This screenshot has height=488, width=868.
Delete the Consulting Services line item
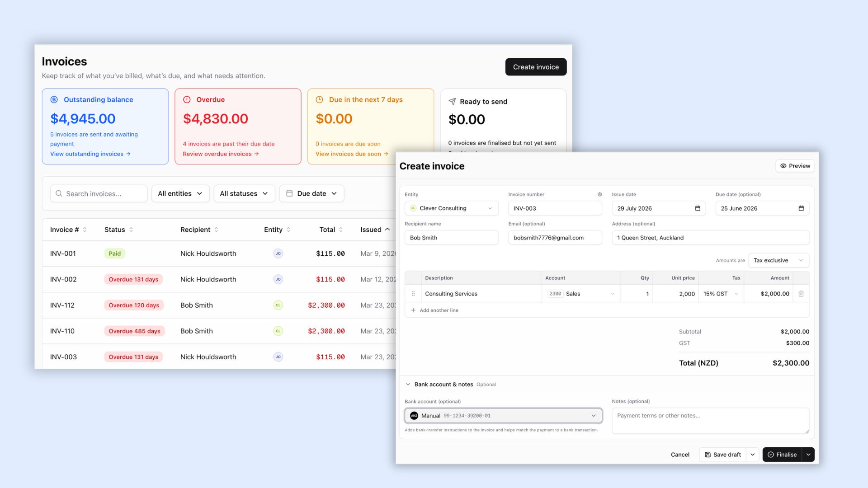click(x=801, y=294)
